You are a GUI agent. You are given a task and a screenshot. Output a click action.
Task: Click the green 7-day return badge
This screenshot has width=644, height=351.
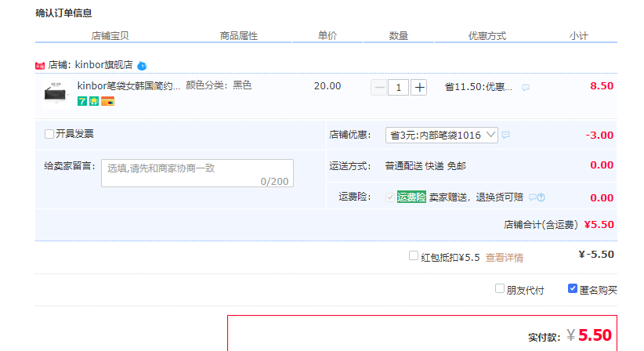pos(82,101)
